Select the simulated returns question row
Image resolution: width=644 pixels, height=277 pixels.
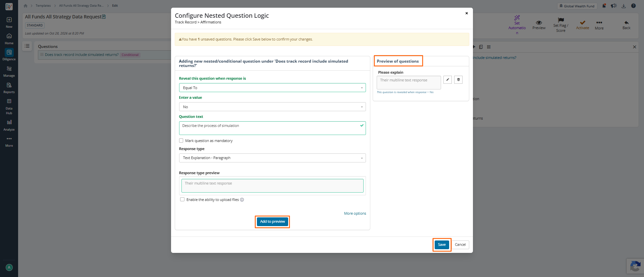coord(105,55)
